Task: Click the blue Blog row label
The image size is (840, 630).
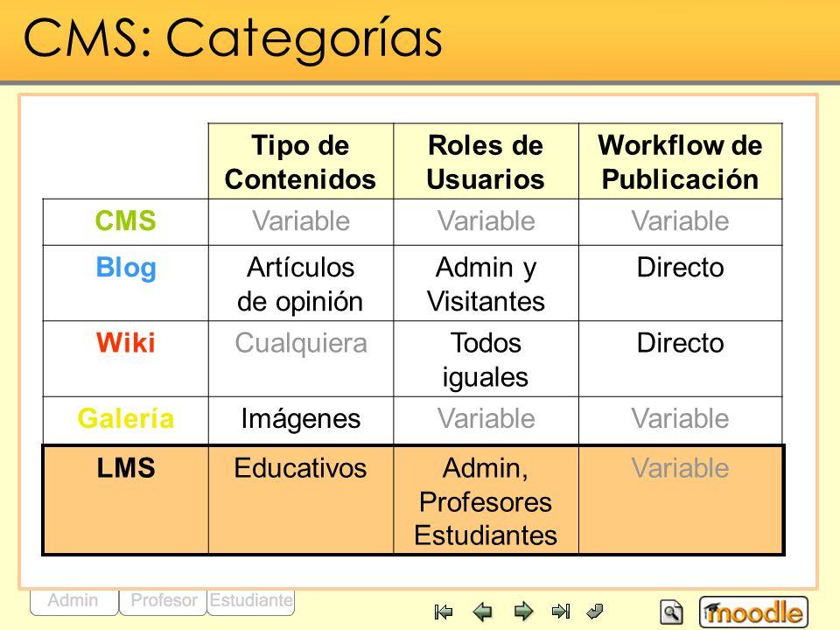Action: (x=126, y=268)
